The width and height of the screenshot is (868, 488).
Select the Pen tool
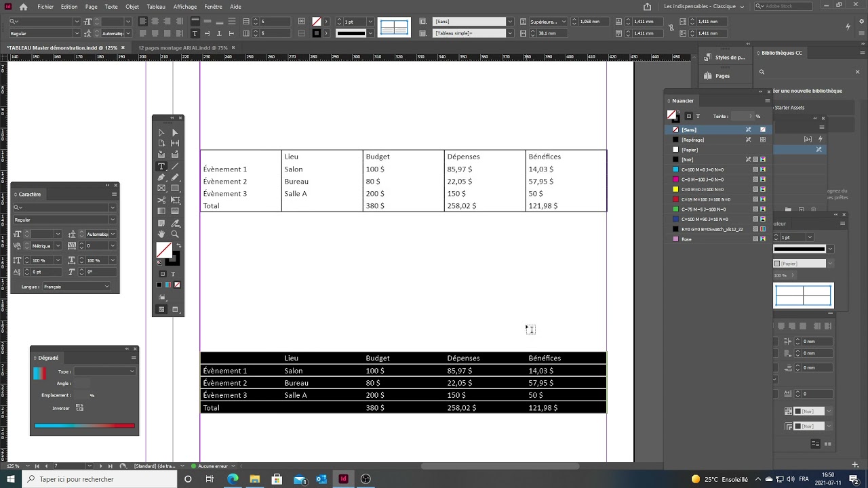click(x=161, y=178)
